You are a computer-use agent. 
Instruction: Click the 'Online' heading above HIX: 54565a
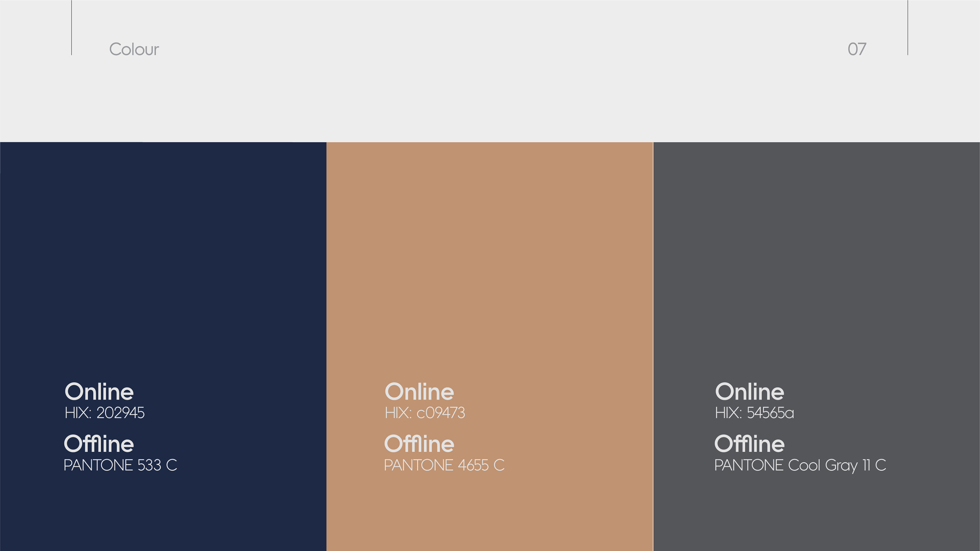coord(750,392)
